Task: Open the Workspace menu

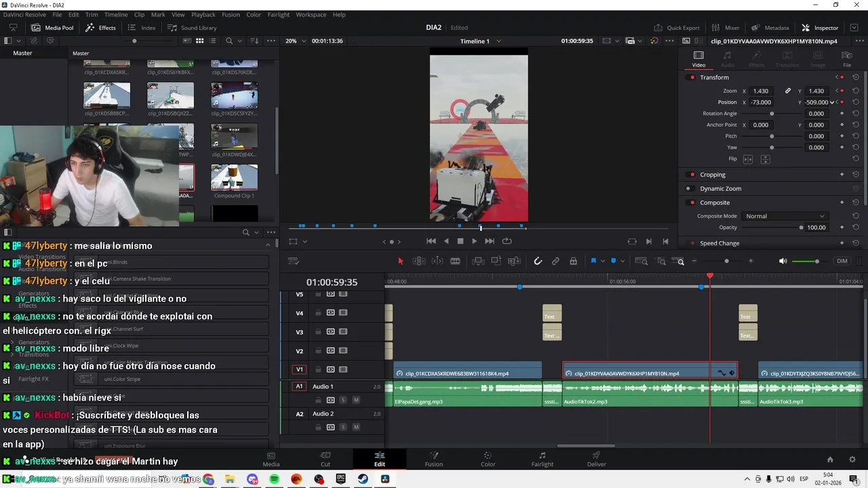Action: (311, 14)
